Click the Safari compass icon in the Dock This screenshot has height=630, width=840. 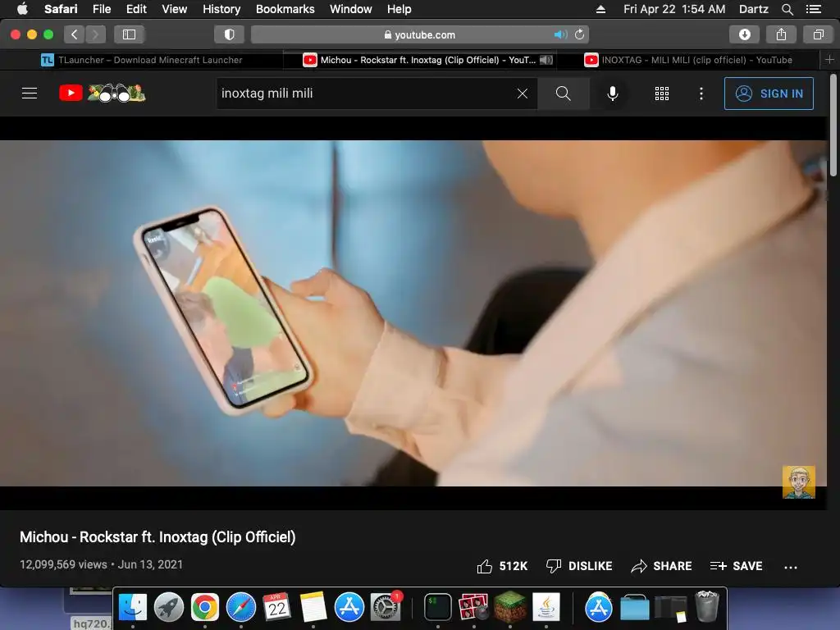click(241, 607)
